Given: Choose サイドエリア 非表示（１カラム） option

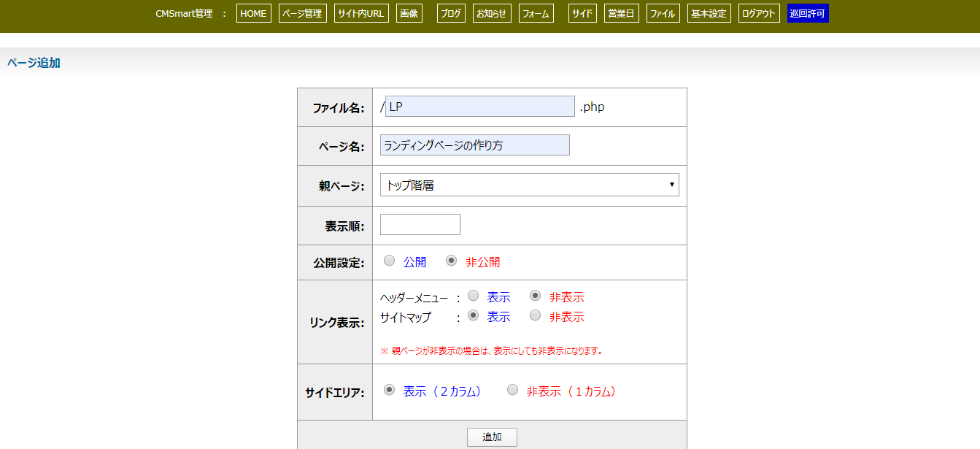Looking at the screenshot, I should coord(513,390).
